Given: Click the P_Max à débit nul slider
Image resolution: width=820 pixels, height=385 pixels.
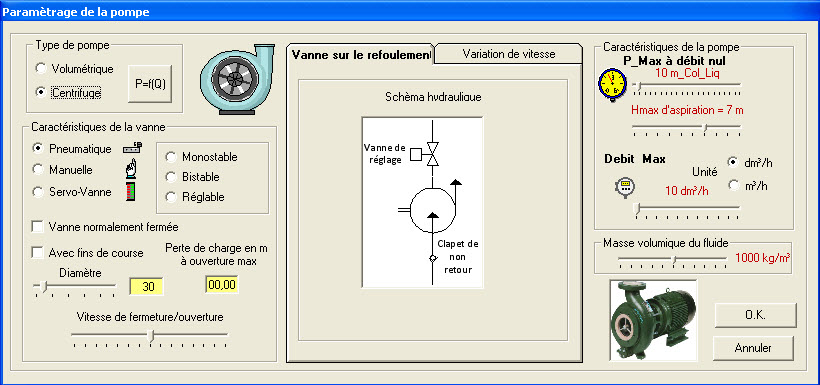Looking at the screenshot, I should tap(687, 87).
